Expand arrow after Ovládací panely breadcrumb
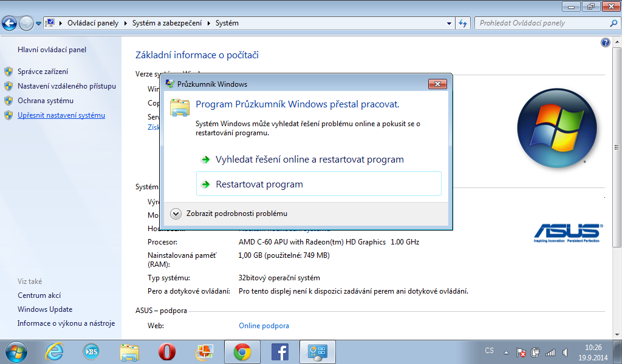Image resolution: width=622 pixels, height=364 pixels. [x=125, y=24]
